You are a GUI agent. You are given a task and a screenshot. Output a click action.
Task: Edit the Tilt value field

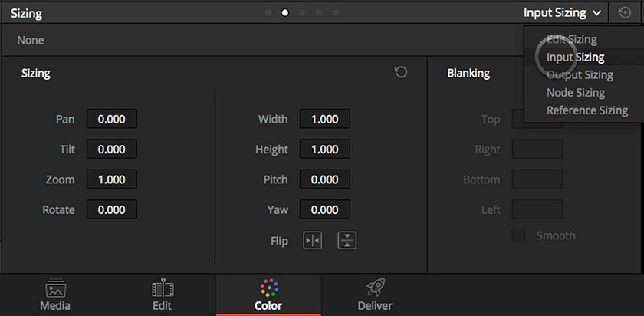112,149
